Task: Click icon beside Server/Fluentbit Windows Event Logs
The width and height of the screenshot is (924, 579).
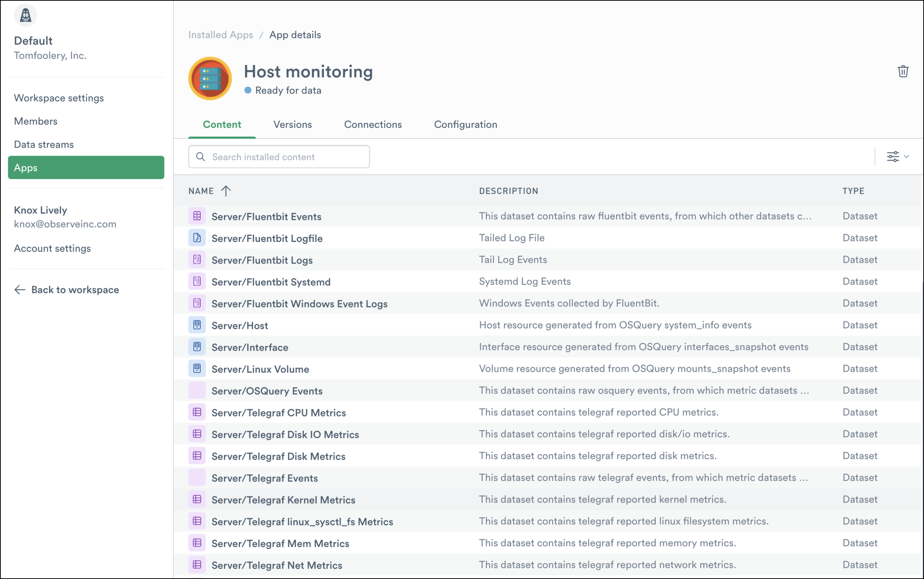Action: point(197,303)
